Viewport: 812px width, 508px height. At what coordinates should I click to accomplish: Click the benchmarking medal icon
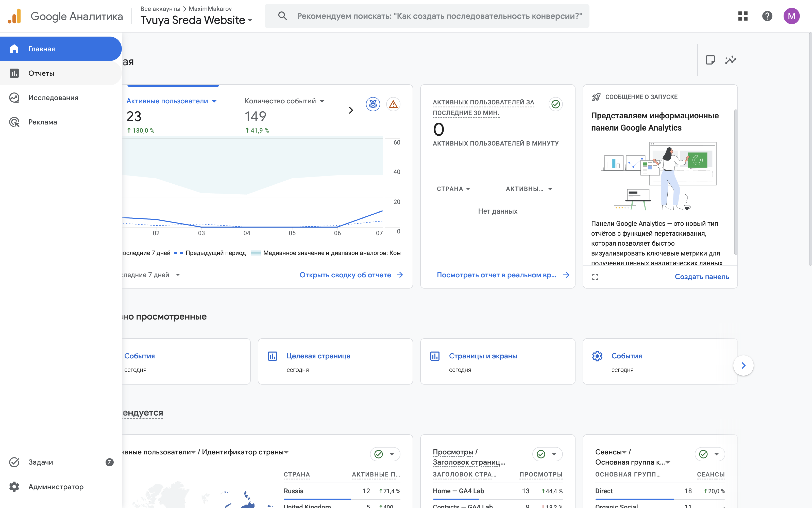click(x=373, y=104)
